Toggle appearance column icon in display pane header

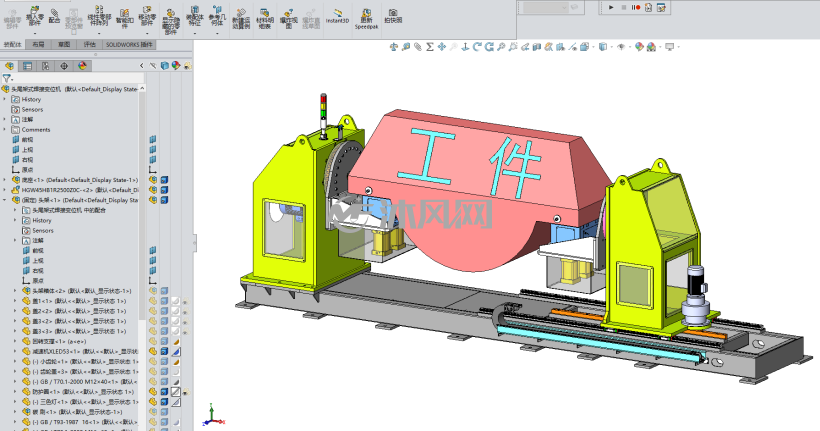coord(176,66)
